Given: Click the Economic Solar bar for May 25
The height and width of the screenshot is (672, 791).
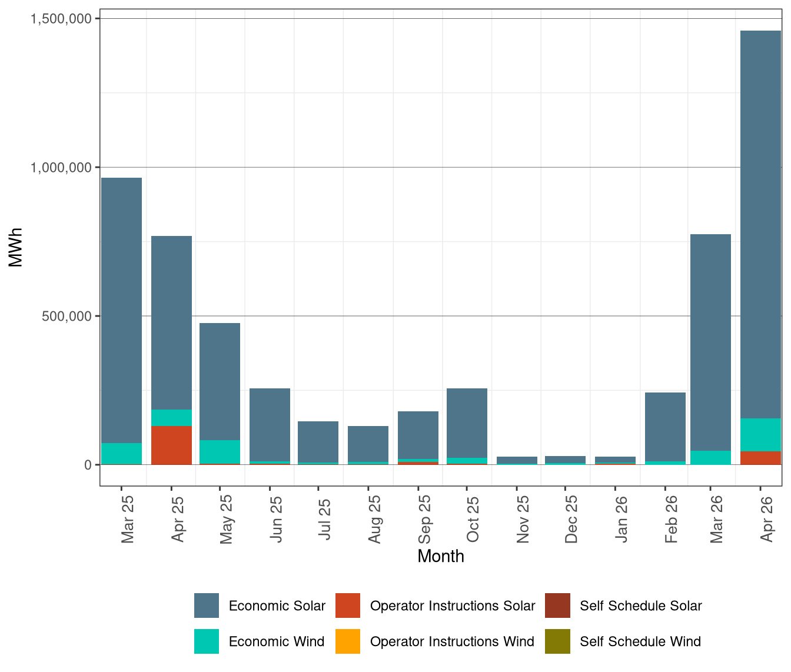Looking at the screenshot, I should point(220,381).
